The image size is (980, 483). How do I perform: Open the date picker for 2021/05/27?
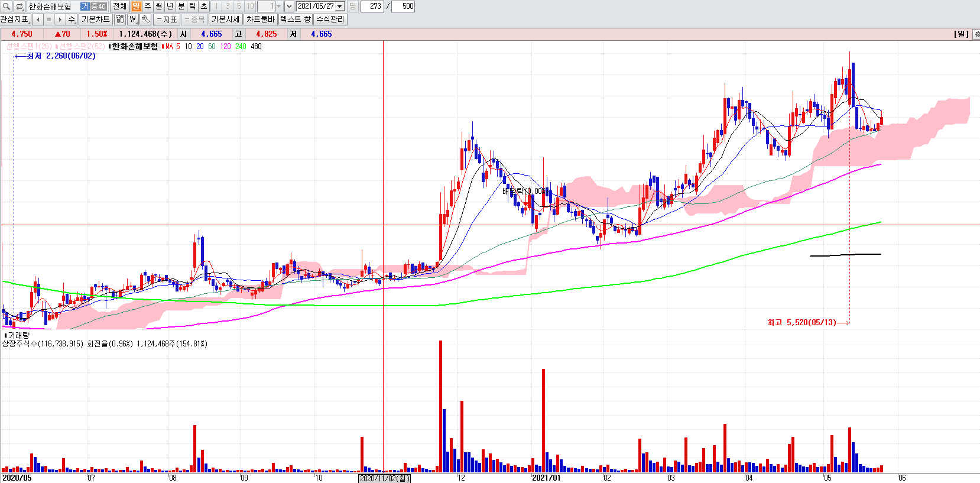pyautogui.click(x=340, y=6)
